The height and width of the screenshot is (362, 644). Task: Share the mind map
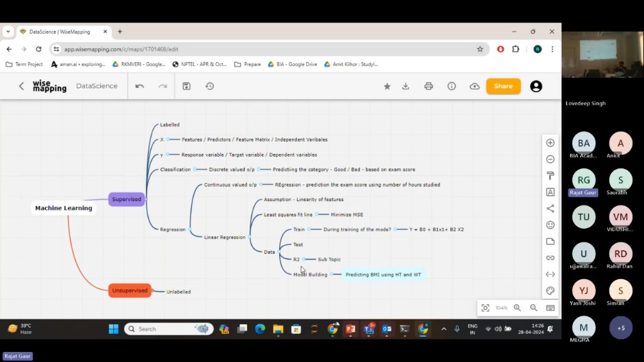pyautogui.click(x=503, y=86)
